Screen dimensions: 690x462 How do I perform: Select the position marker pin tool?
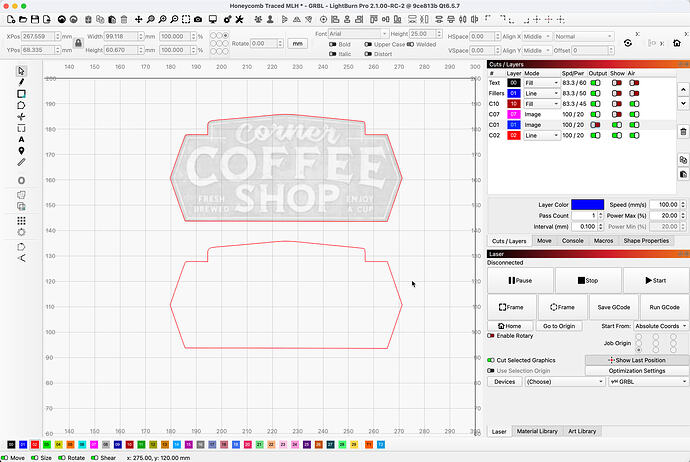point(21,151)
